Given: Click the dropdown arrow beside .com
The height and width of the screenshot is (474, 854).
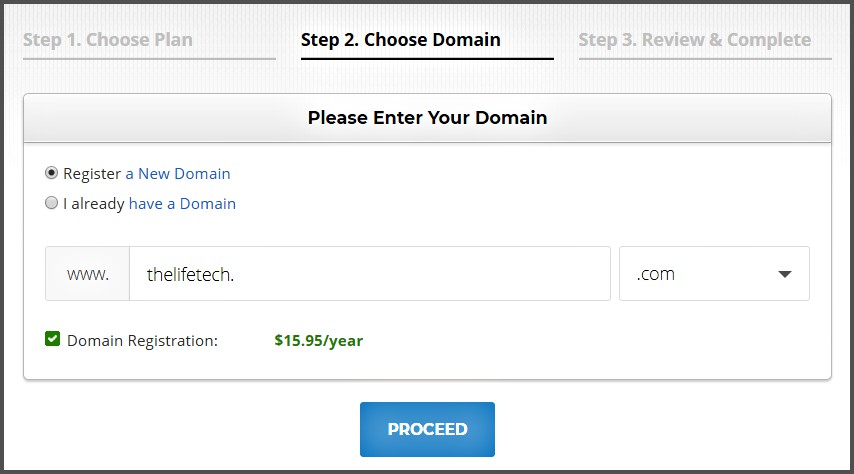Looking at the screenshot, I should tap(785, 274).
